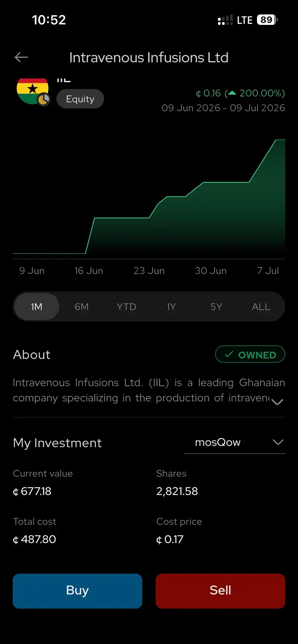Show the 5Y price history
This screenshot has width=298, height=644.
coord(216,307)
